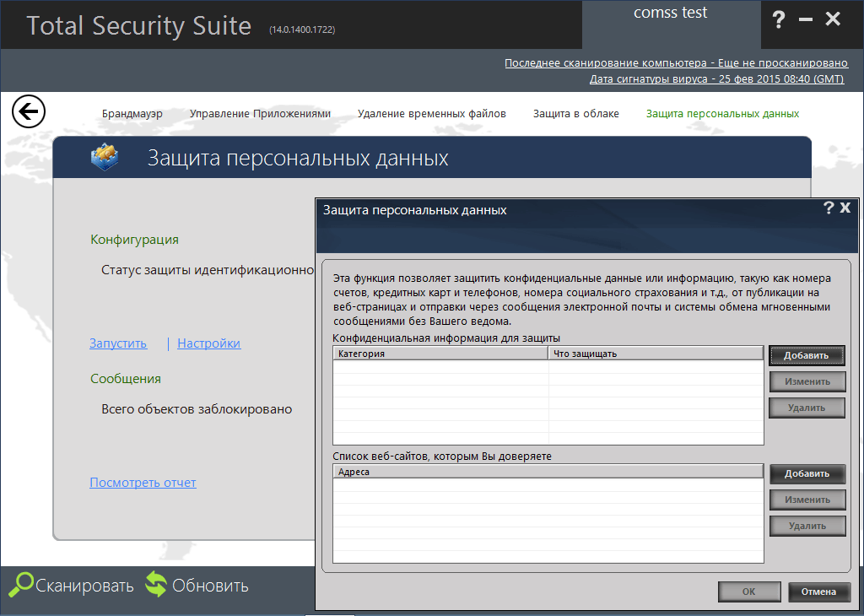This screenshot has width=864, height=616.
Task: Click Добавить for confidential information
Action: tap(807, 354)
